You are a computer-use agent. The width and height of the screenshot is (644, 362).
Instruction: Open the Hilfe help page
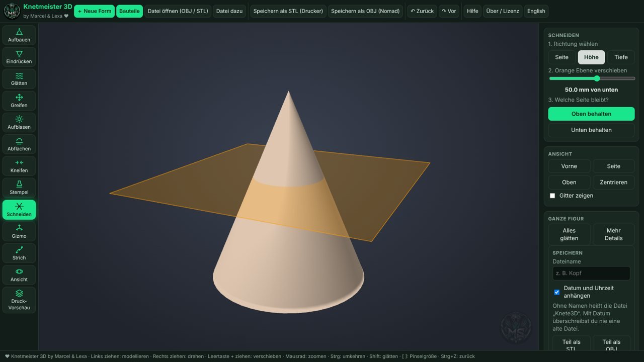[472, 11]
